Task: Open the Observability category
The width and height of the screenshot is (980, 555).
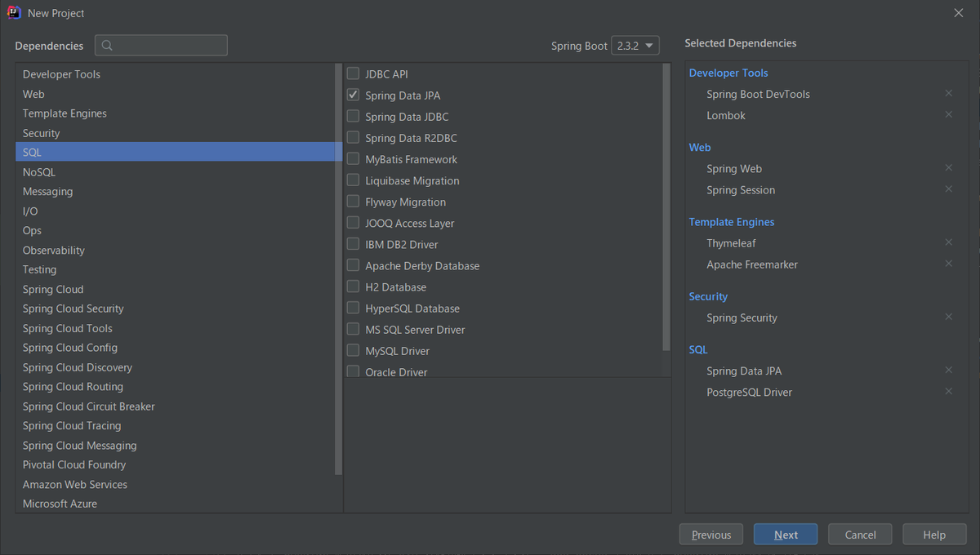Action: 175,250
